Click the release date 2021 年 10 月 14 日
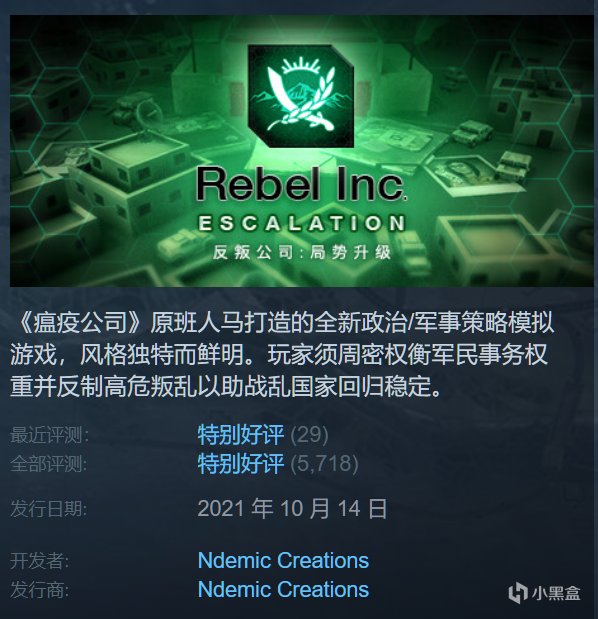The width and height of the screenshot is (598, 619). [x=292, y=508]
